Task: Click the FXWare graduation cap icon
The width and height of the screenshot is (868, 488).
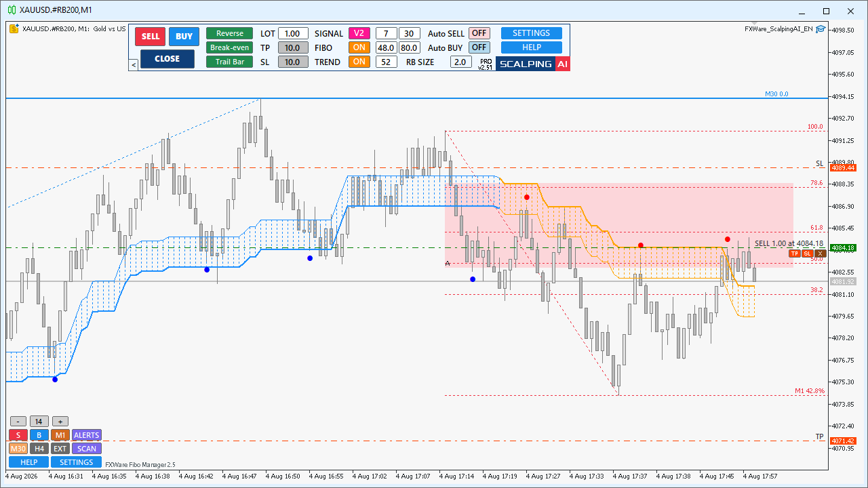Action: [821, 28]
